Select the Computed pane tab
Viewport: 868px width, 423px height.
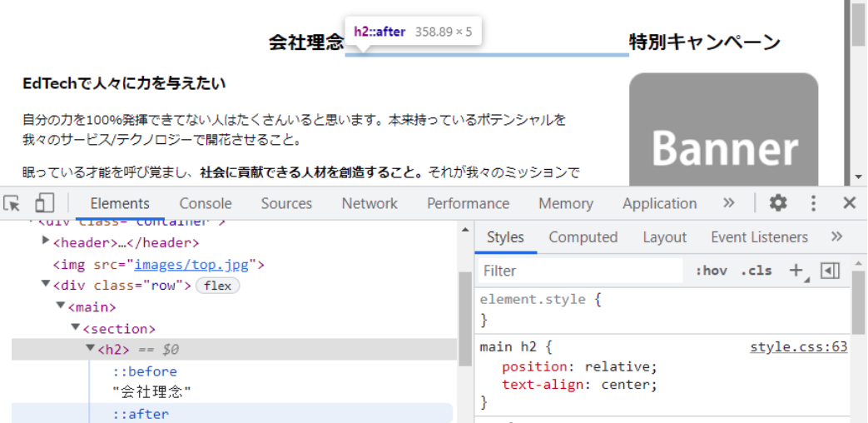click(x=583, y=237)
